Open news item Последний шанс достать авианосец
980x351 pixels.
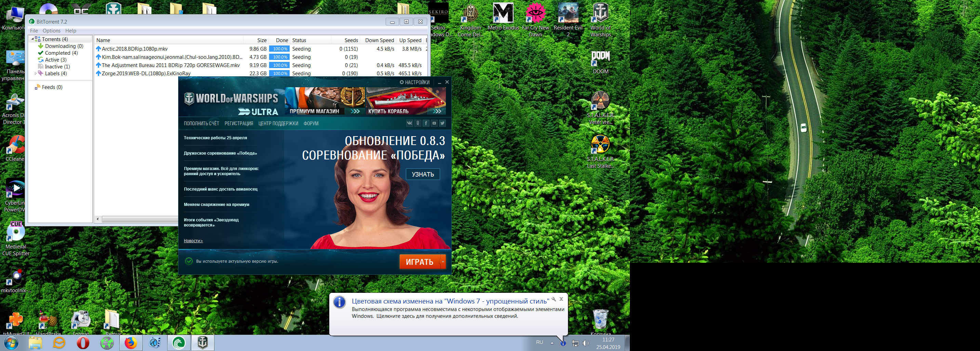point(221,189)
